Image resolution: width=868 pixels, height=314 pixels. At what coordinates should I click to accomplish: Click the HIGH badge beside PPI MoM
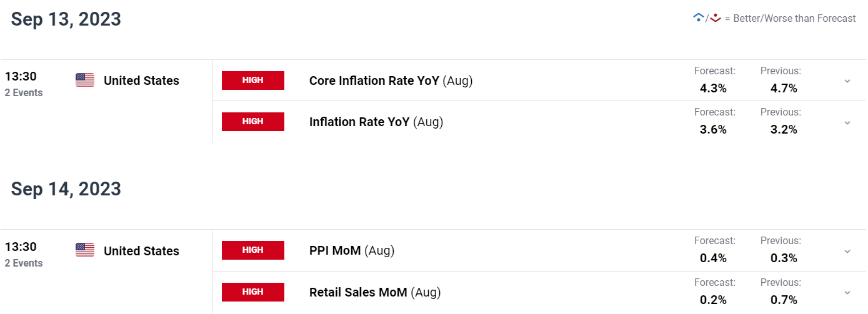coord(253,250)
